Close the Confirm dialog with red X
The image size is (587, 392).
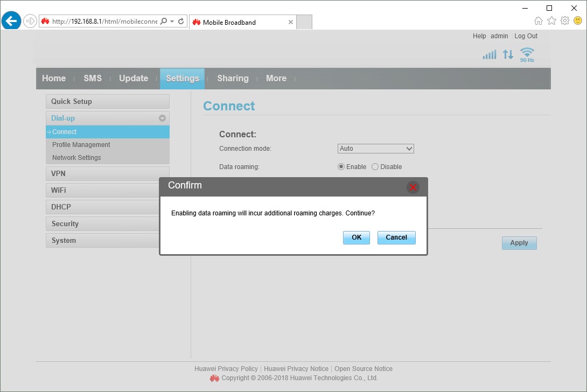pos(413,187)
